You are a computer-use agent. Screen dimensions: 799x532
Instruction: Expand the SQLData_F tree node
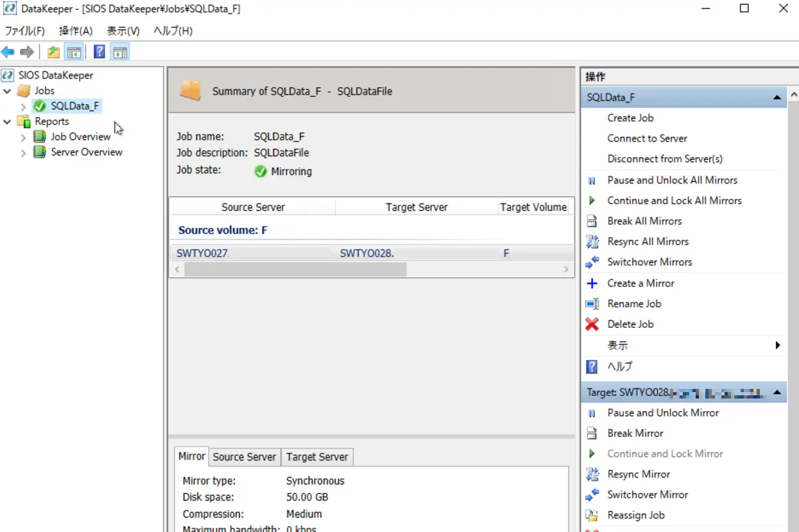[23, 107]
